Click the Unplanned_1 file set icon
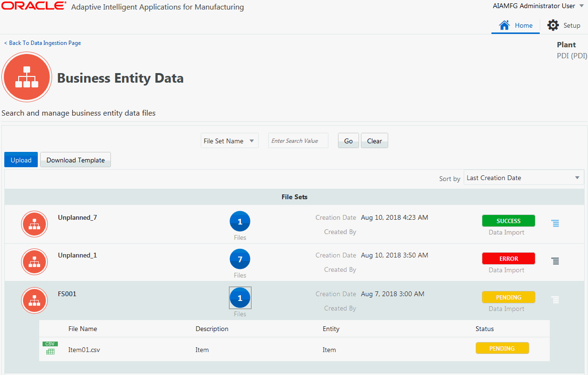The height and width of the screenshot is (375, 588). pos(34,262)
